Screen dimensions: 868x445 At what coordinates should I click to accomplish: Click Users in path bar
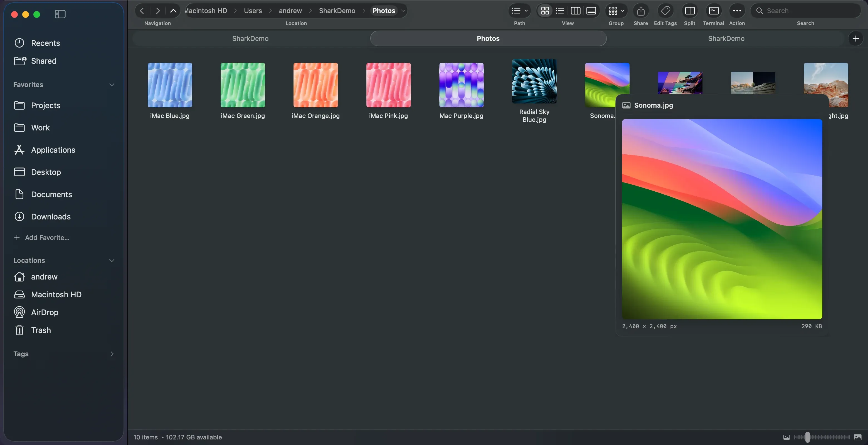[x=253, y=11]
